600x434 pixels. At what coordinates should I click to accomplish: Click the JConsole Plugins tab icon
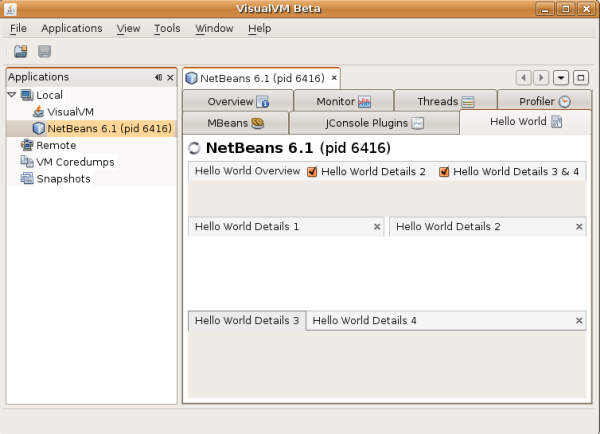(x=418, y=123)
